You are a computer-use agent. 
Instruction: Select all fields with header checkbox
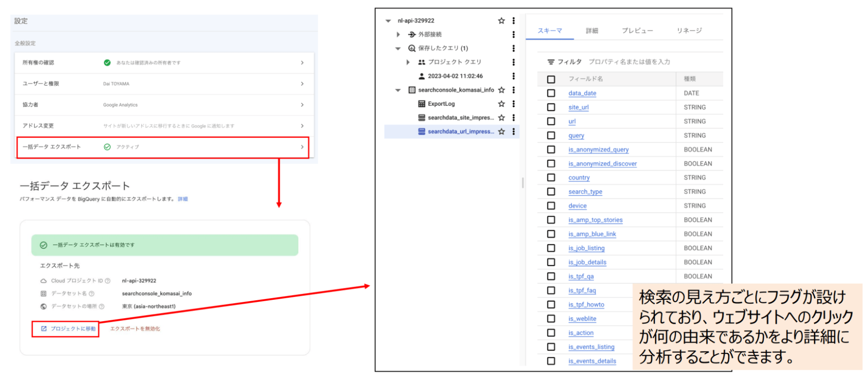551,79
